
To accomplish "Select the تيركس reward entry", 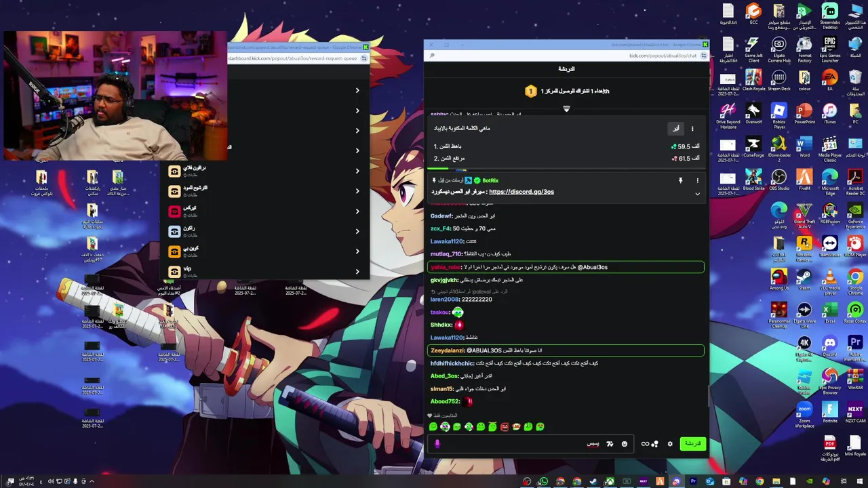I will click(x=264, y=211).
